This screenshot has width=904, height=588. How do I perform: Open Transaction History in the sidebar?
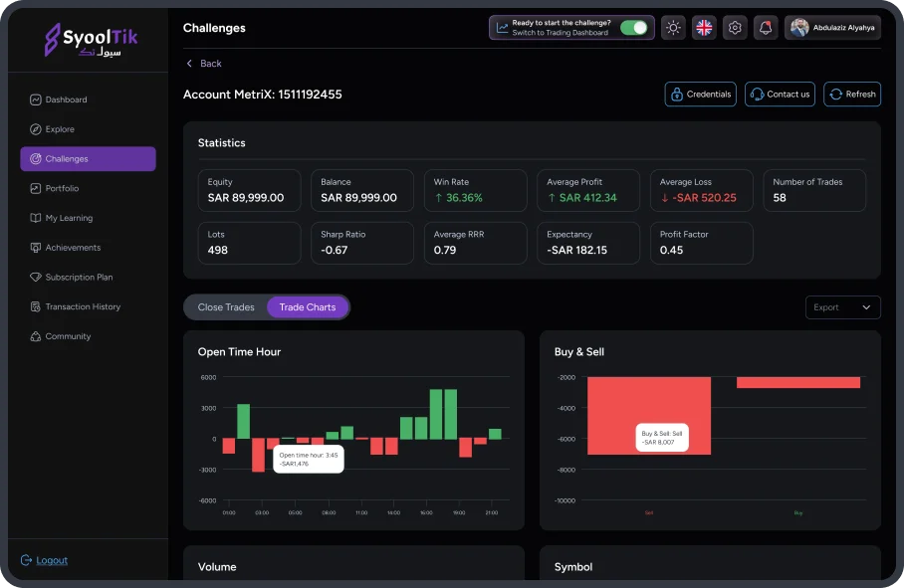tap(83, 306)
